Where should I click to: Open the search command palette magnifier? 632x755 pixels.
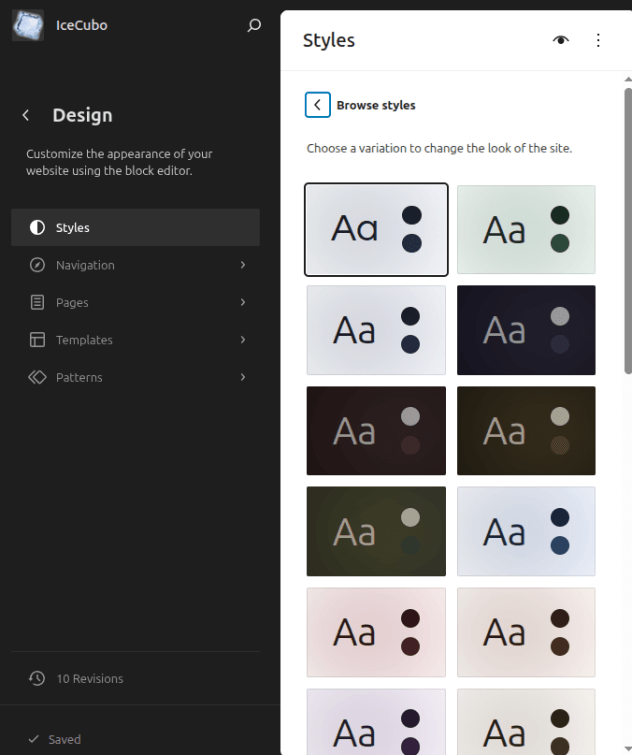(254, 25)
